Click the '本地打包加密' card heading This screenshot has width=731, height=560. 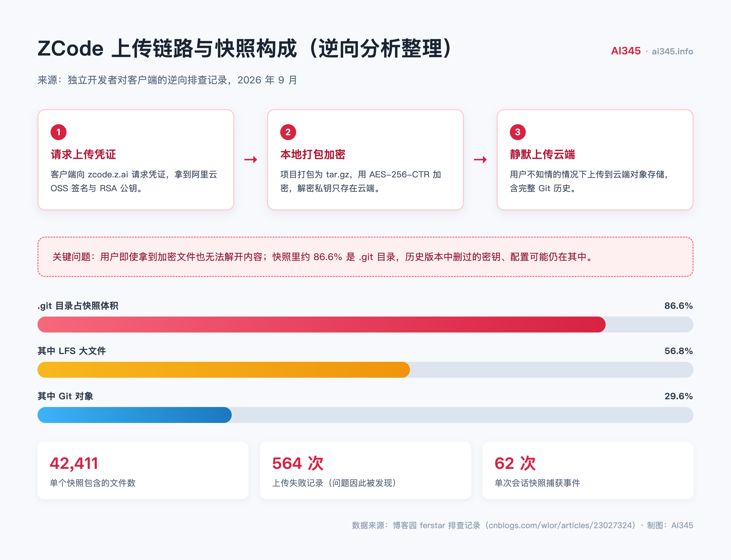[x=313, y=154]
